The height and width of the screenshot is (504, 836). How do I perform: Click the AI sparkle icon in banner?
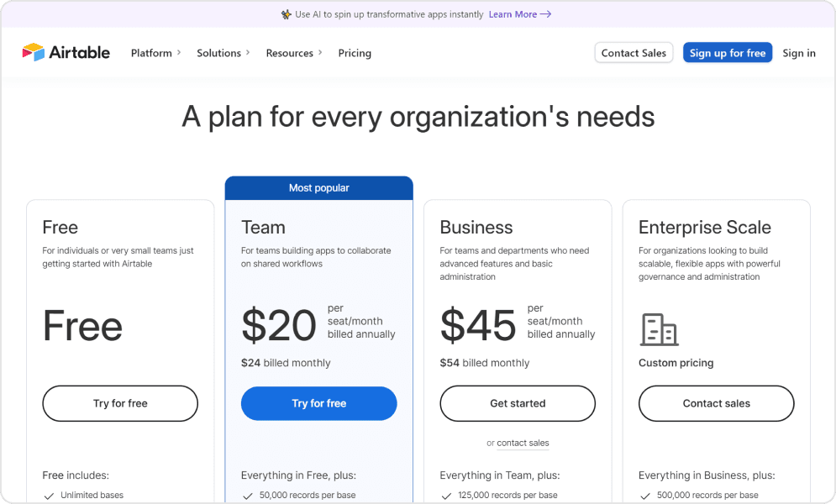coord(287,14)
